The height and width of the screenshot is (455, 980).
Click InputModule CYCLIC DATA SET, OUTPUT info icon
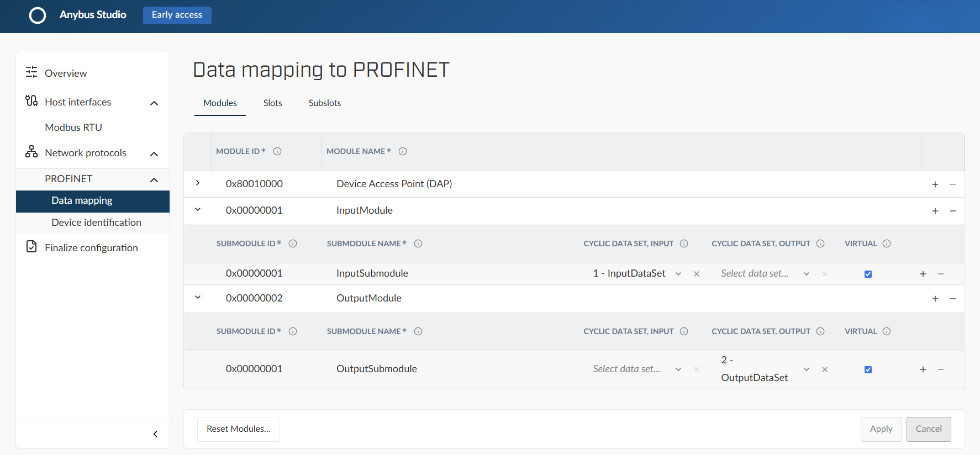tap(820, 244)
